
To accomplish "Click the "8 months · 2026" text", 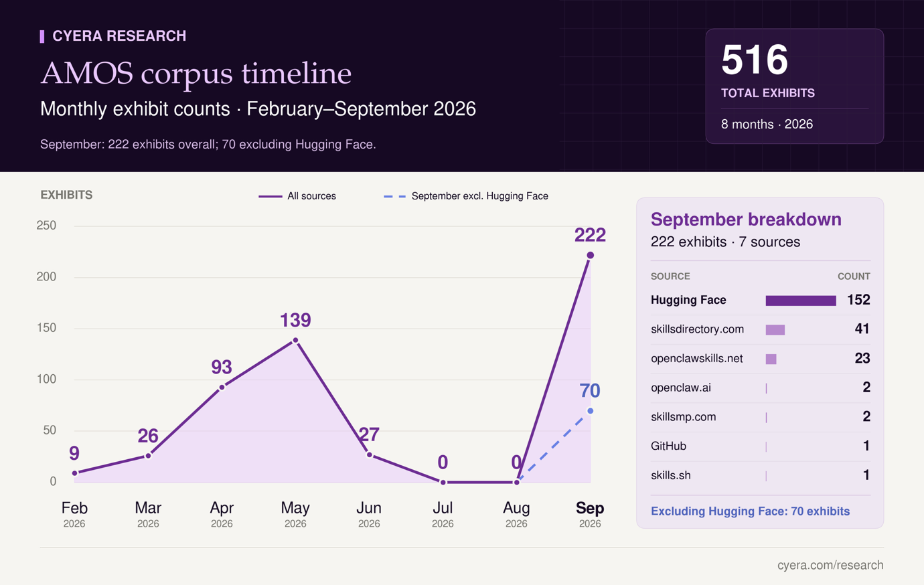I will click(767, 124).
